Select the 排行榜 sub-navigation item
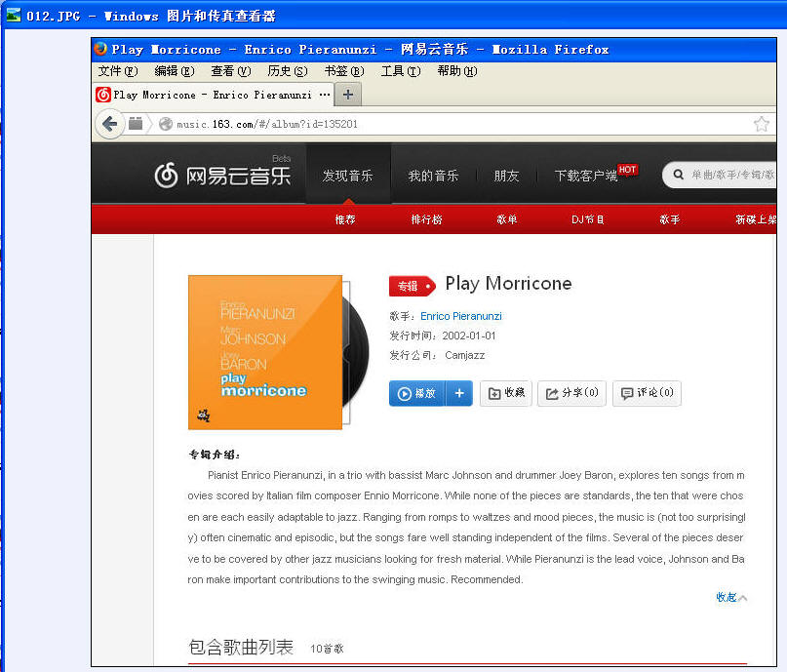This screenshot has height=672, width=787. coord(426,219)
